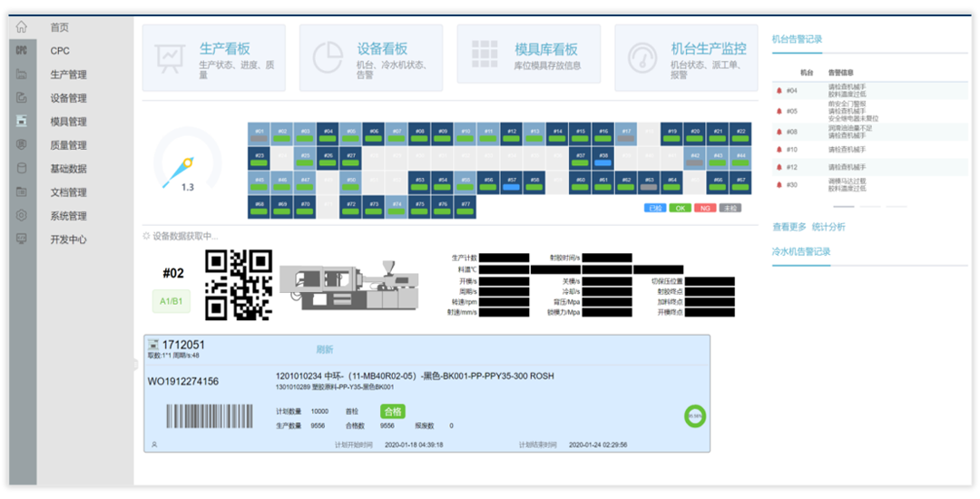Click the 刷新 refresh link

(324, 349)
